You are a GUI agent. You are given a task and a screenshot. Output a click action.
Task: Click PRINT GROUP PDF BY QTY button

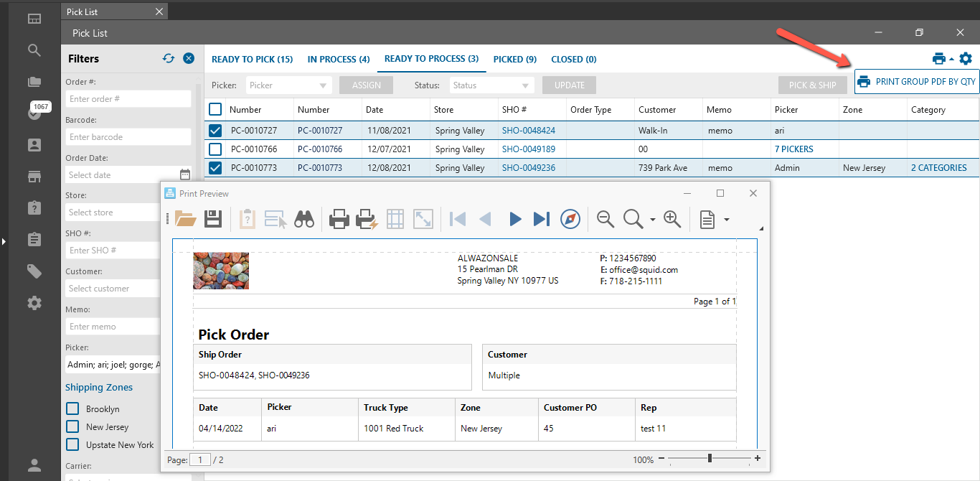[917, 82]
